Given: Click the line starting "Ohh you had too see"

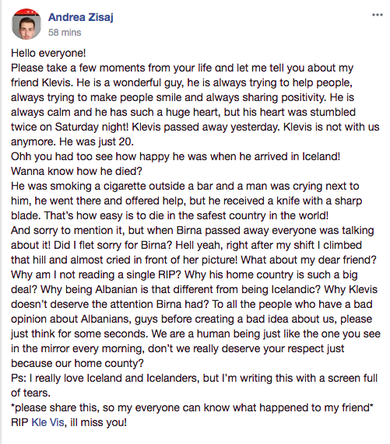Looking at the screenshot, I should click(176, 156).
